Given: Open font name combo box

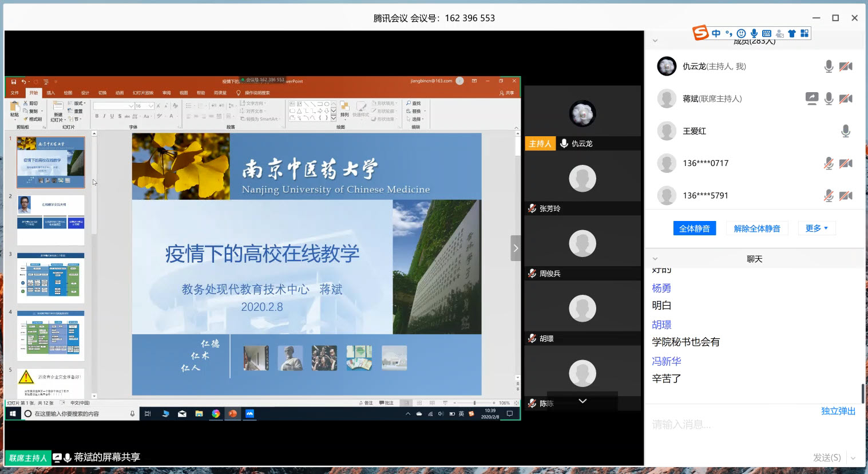Looking at the screenshot, I should coord(113,106).
